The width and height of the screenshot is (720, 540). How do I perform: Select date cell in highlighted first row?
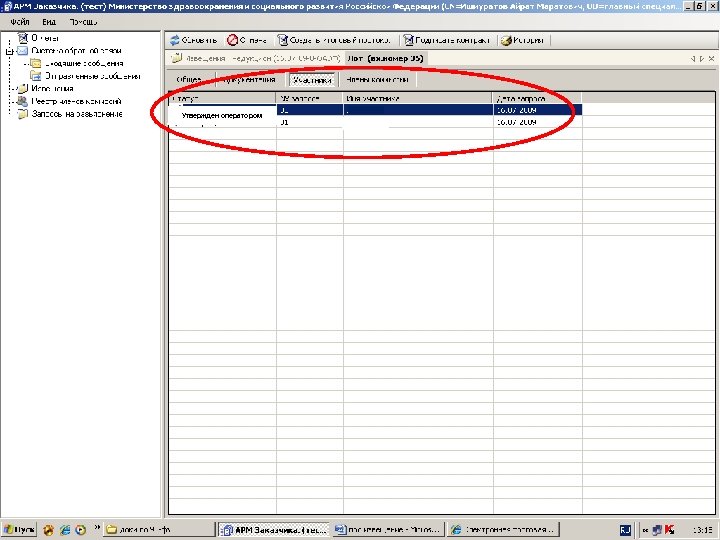[x=537, y=110]
